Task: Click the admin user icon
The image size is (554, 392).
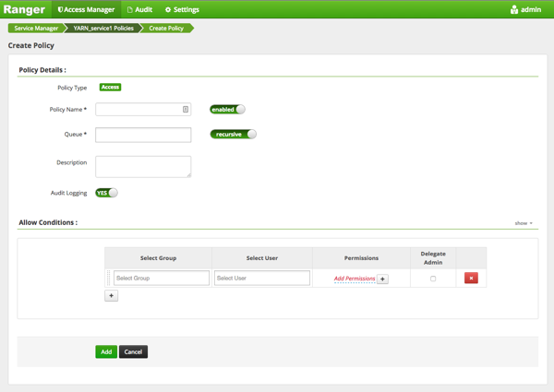Action: (x=514, y=9)
